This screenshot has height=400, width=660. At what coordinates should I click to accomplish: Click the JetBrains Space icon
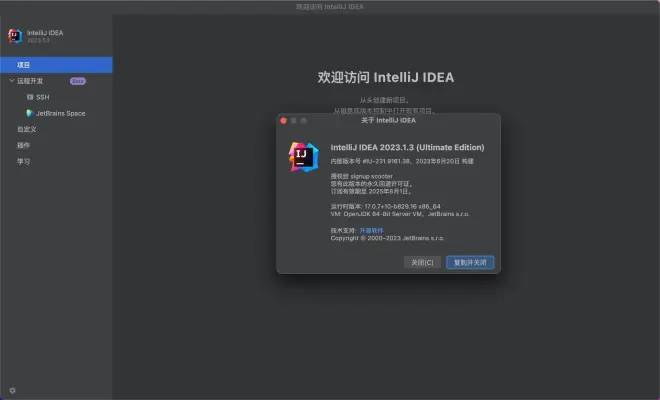(x=30, y=113)
